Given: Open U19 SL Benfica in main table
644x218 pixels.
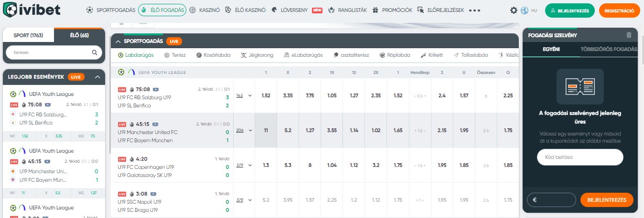Looking at the screenshot, I should [134, 105].
